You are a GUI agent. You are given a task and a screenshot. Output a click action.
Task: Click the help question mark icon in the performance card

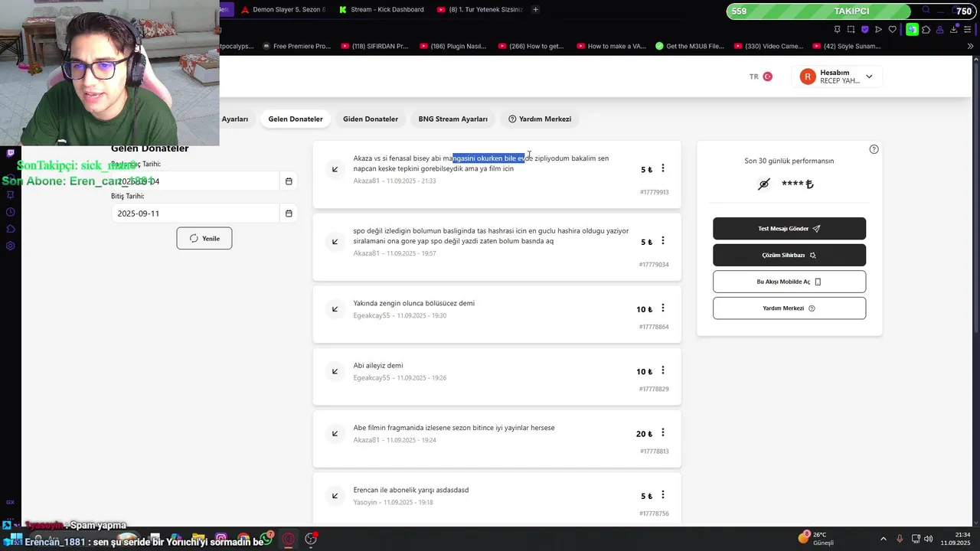coord(874,149)
